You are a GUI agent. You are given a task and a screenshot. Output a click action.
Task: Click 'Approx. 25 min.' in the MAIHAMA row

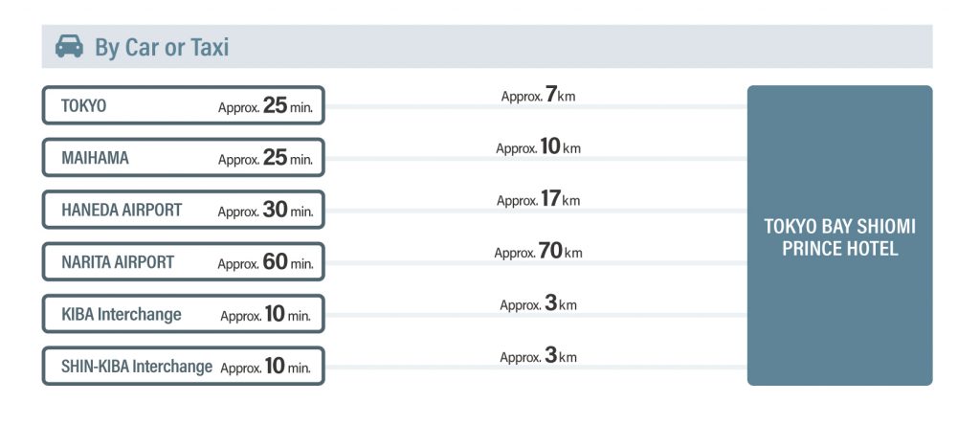tap(266, 158)
